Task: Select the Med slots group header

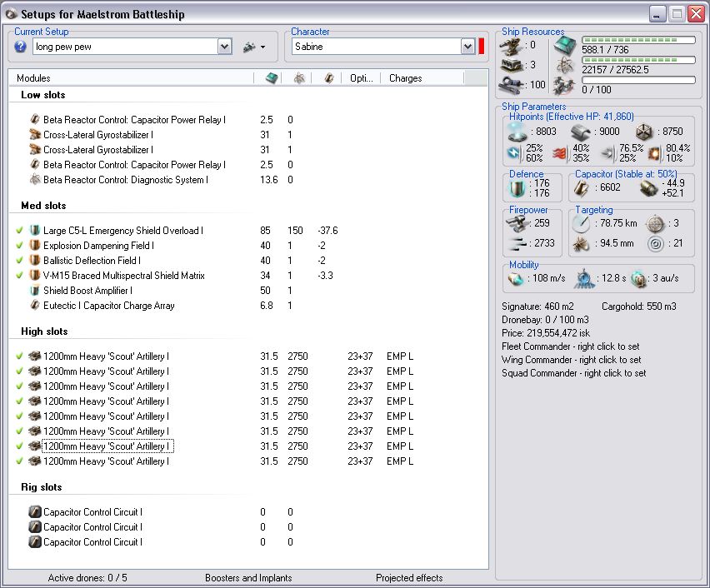Action: pos(43,206)
